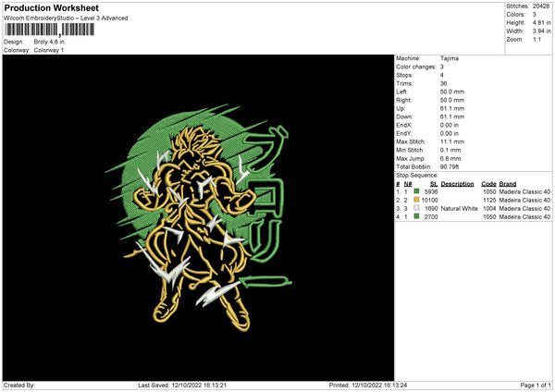
Task: Click the 'Production Worksheet' heading
Action: click(52, 7)
